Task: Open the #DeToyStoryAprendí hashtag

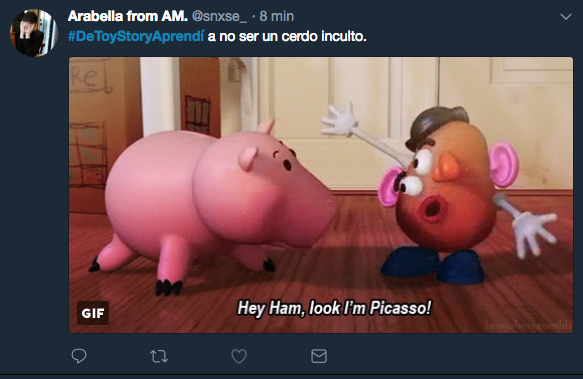Action: click(136, 36)
